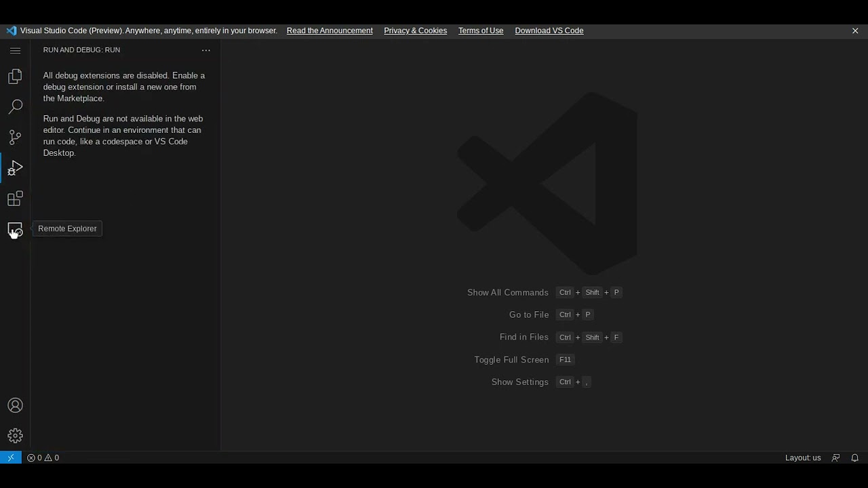
Task: Click Layout: us status bar entry
Action: (803, 457)
